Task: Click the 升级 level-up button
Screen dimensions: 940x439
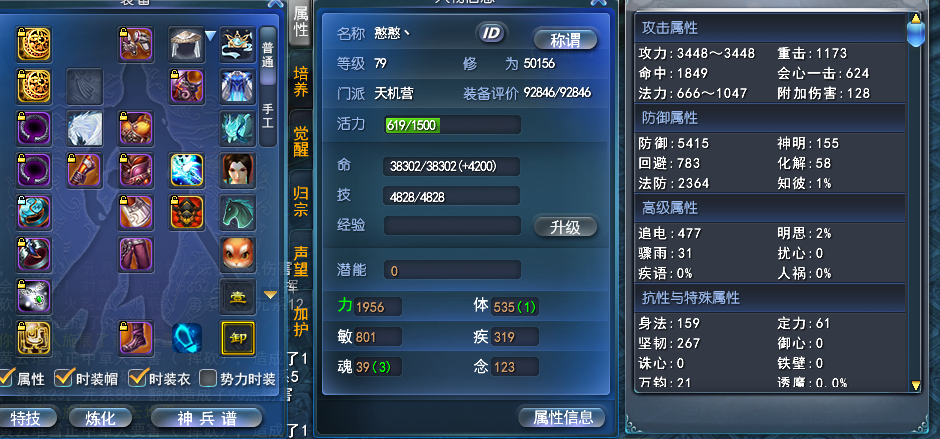Action: [x=565, y=227]
